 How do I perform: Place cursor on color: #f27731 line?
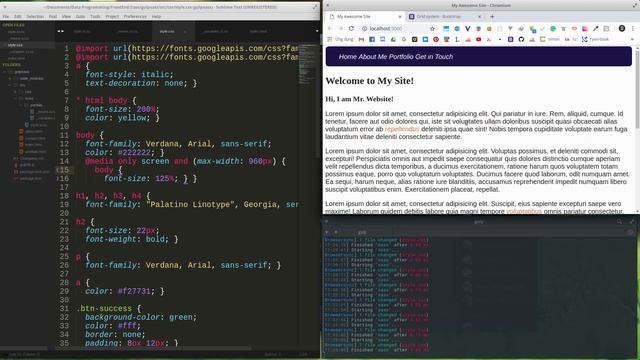(x=124, y=291)
